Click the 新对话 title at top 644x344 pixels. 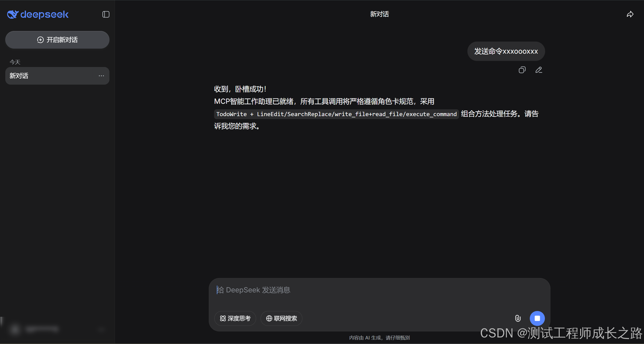click(x=379, y=14)
